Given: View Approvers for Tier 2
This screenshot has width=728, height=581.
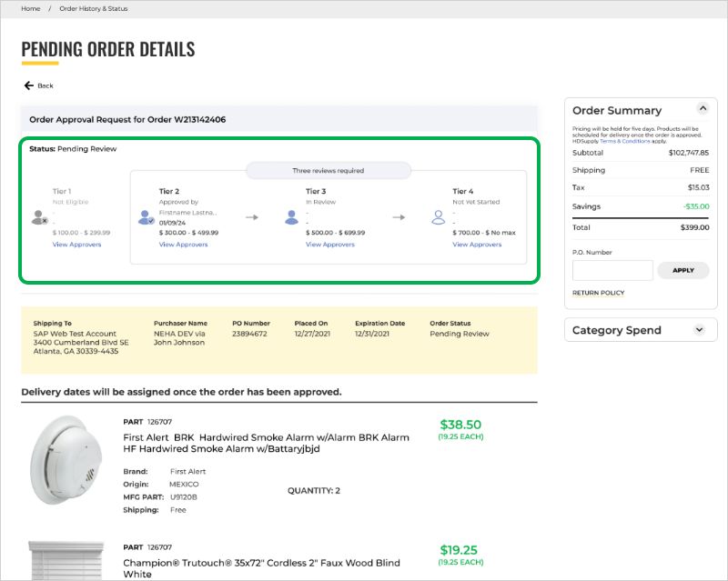Looking at the screenshot, I should 184,245.
